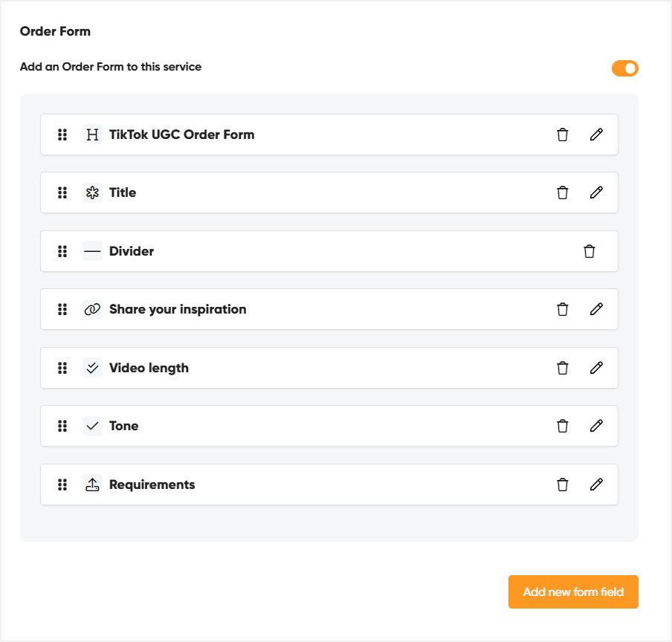Select the asterisk field icon beside Title
This screenshot has width=672, height=642.
[91, 192]
